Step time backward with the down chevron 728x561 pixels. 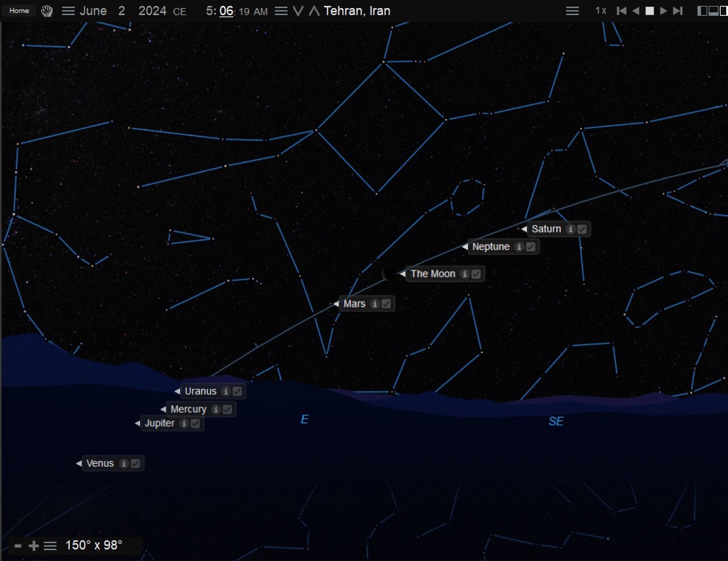[x=298, y=11]
